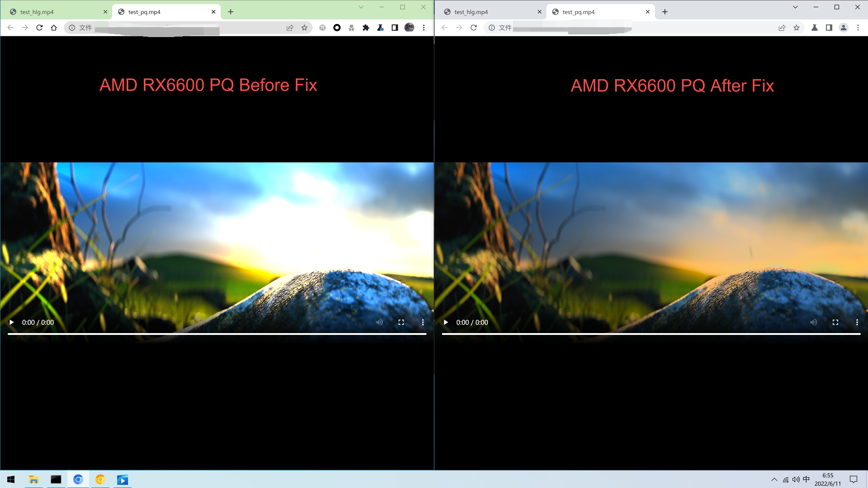Screen dimensions: 868x488
Task: Play the After Fix video
Action: (446, 322)
